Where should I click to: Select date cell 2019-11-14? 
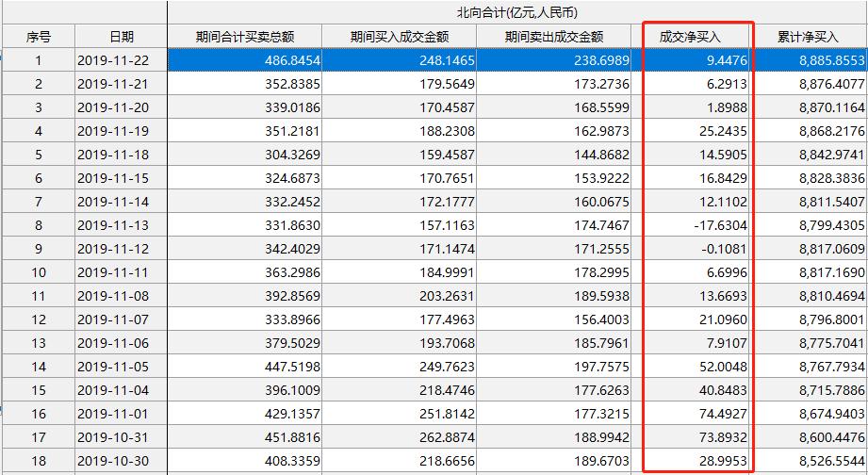(x=122, y=201)
